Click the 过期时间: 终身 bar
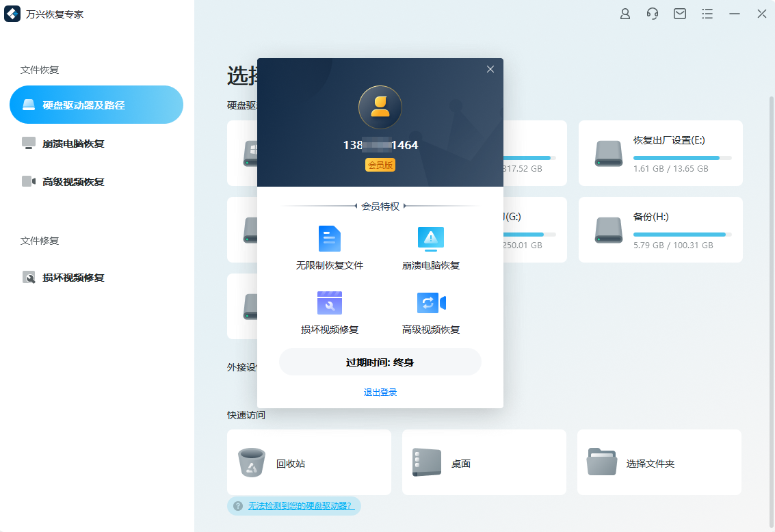 [380, 362]
